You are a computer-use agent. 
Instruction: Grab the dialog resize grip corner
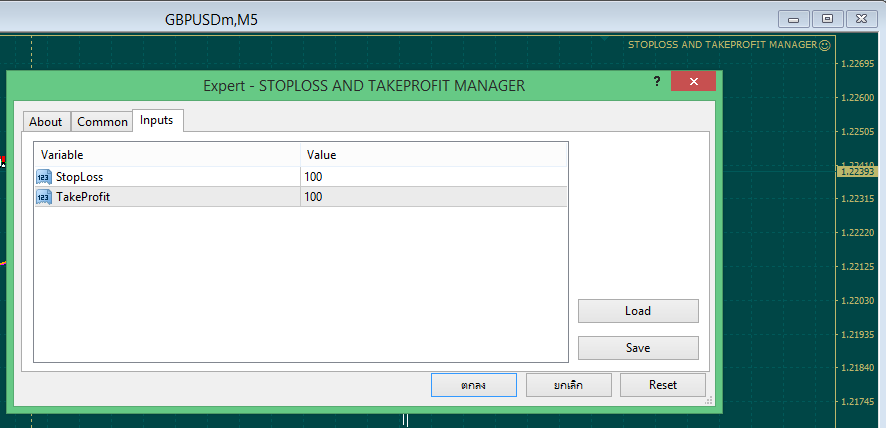(x=709, y=400)
